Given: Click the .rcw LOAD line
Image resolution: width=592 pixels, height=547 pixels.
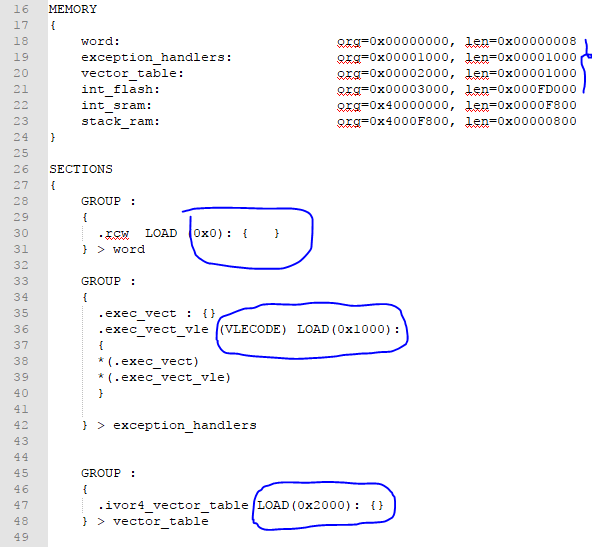Looking at the screenshot, I should (189, 233).
